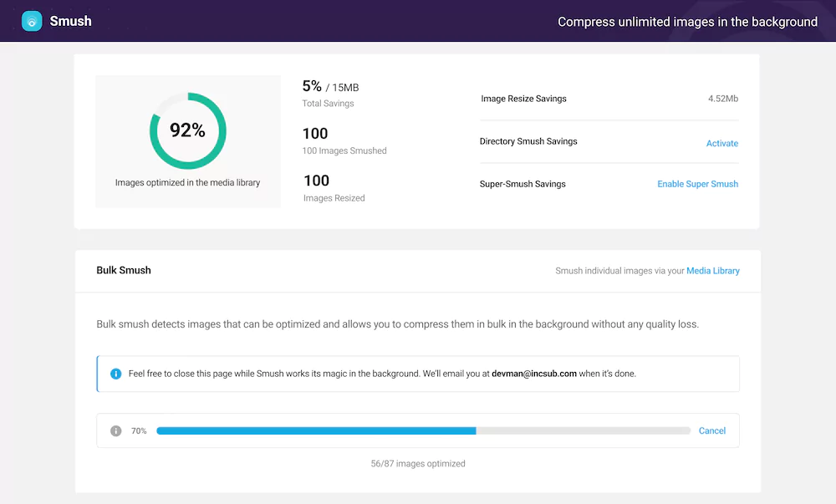Image resolution: width=836 pixels, height=504 pixels.
Task: Click the Image Resize Savings row
Action: pyautogui.click(x=524, y=99)
